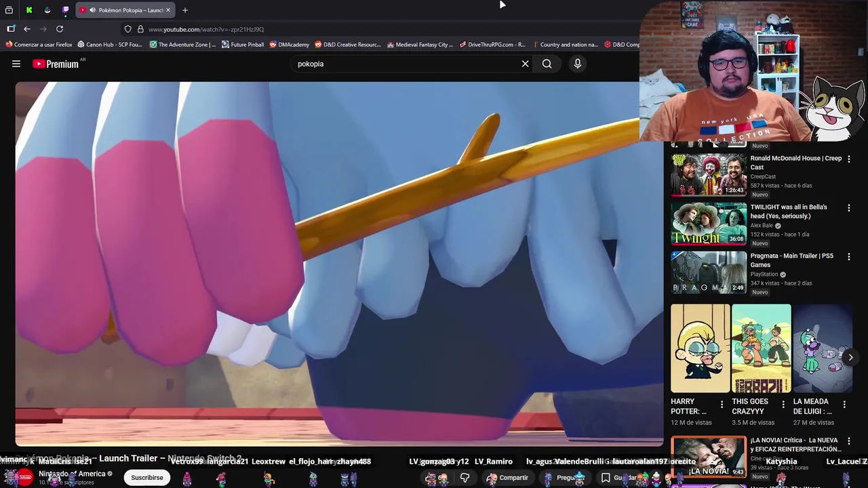Open ¡LA NOVIA! Crítica video title
The width and height of the screenshot is (868, 488).
click(x=796, y=445)
